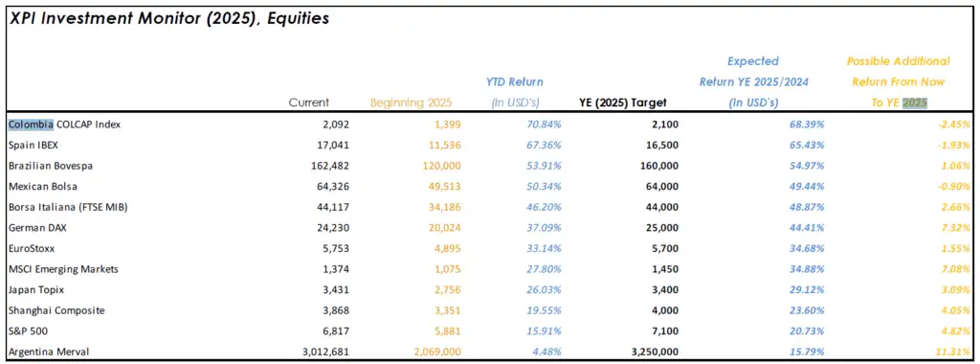Viewport: 980px width, 364px height.
Task: Click Colombia current value 2,092
Action: click(x=336, y=125)
